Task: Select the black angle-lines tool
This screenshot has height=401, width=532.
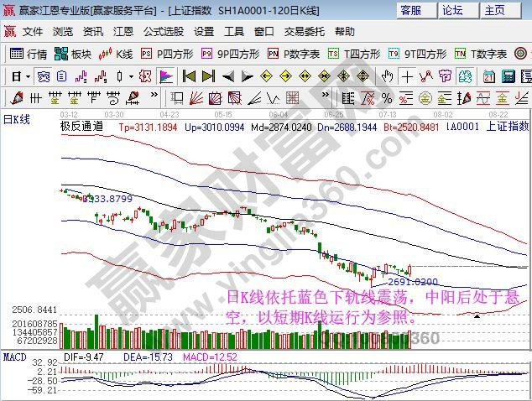Action: (x=254, y=98)
